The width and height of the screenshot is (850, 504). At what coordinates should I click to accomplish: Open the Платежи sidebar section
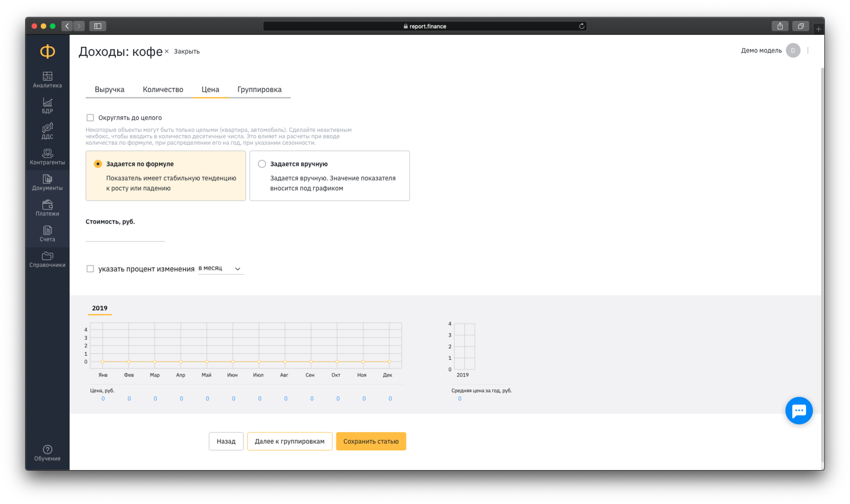tap(48, 208)
